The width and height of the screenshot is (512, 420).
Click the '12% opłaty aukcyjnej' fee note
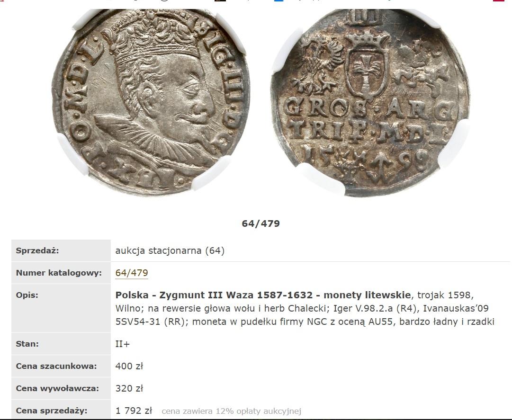pyautogui.click(x=258, y=411)
